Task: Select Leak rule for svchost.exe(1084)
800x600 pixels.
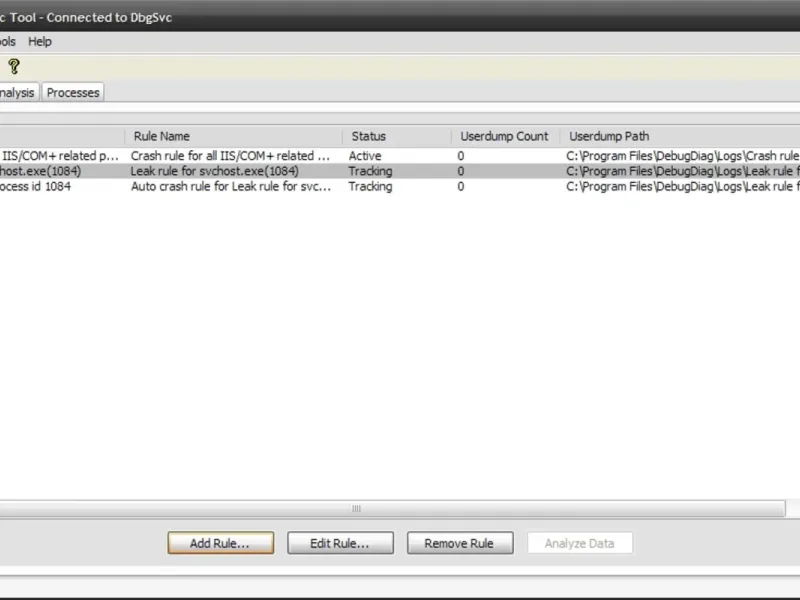Action: click(400, 171)
